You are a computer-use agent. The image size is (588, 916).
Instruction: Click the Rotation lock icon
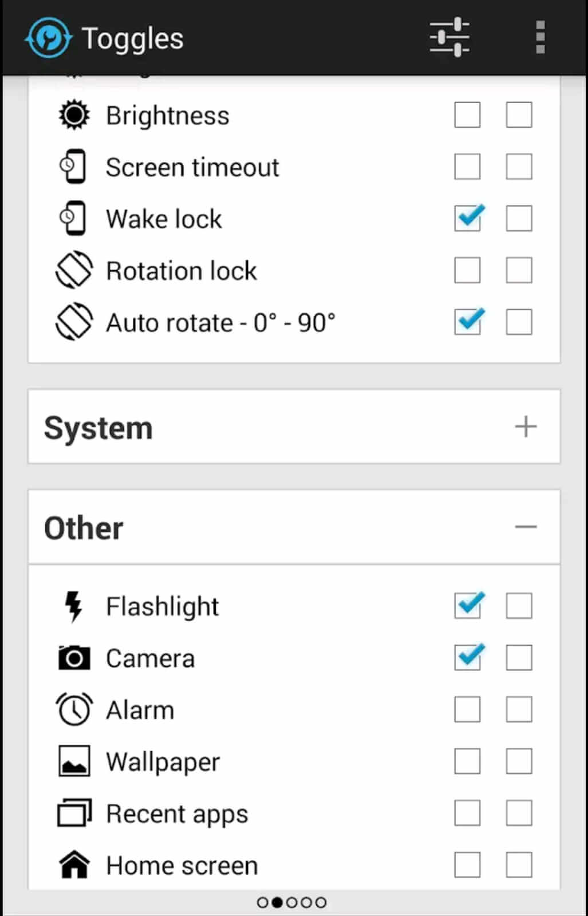tap(73, 270)
